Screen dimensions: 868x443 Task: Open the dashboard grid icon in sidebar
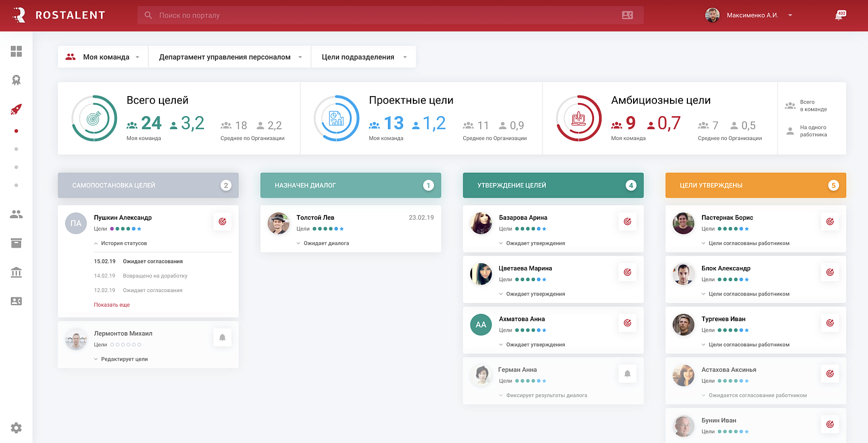(x=16, y=51)
